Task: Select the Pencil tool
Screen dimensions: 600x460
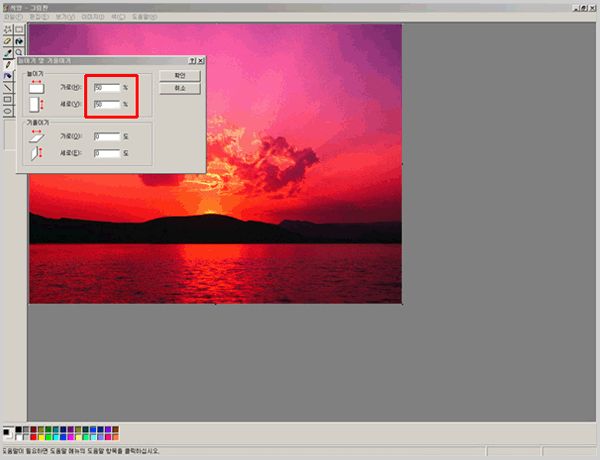Action: click(x=8, y=64)
